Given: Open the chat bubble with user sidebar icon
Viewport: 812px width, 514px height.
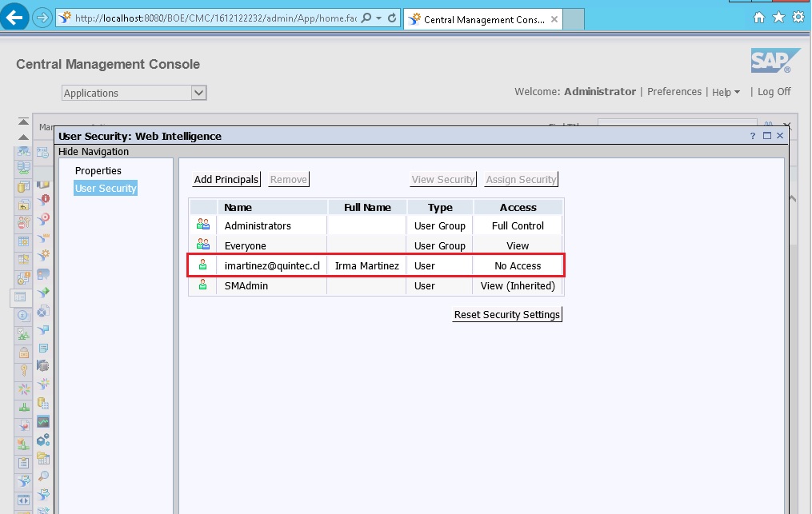Looking at the screenshot, I should pos(43,274).
